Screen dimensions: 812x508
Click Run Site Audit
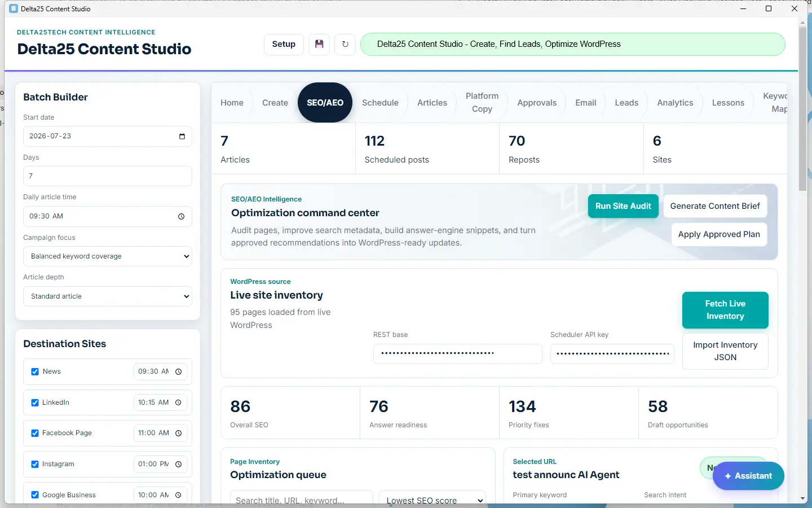click(x=623, y=206)
